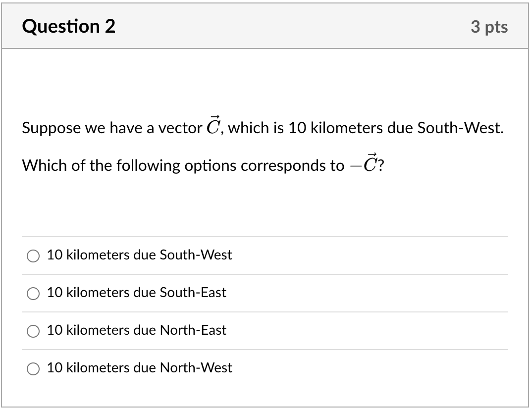
Task: Click the "10 kilometers due South-West" option label
Action: click(x=140, y=255)
